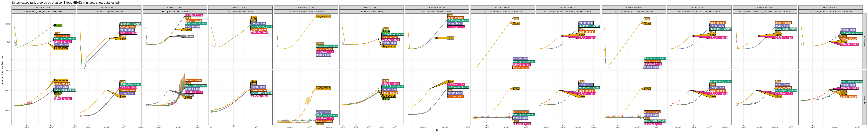Click the pink 'CRAN=1.16.4' label in the melt seconds panel

click(259, 96)
